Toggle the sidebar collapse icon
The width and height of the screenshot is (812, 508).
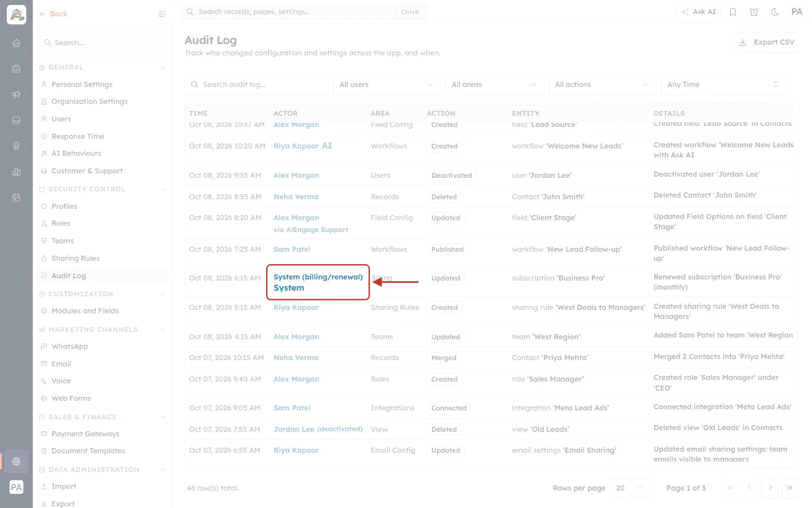point(162,14)
